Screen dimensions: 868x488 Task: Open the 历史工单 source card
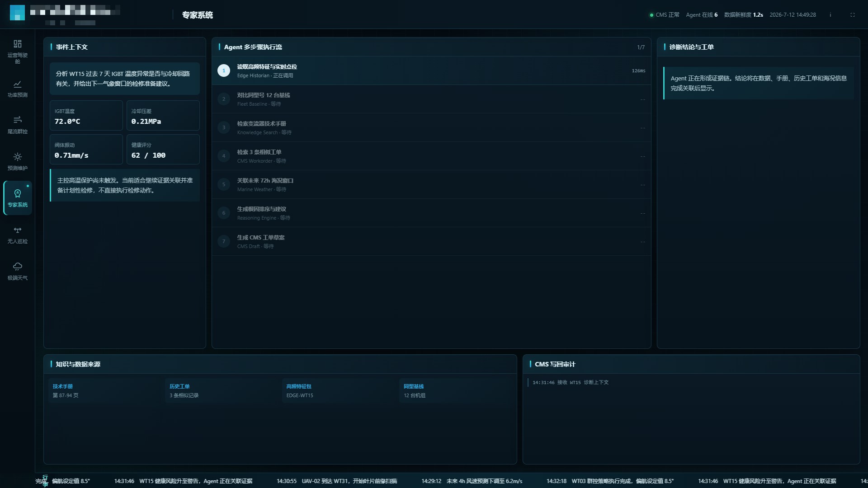222,390
